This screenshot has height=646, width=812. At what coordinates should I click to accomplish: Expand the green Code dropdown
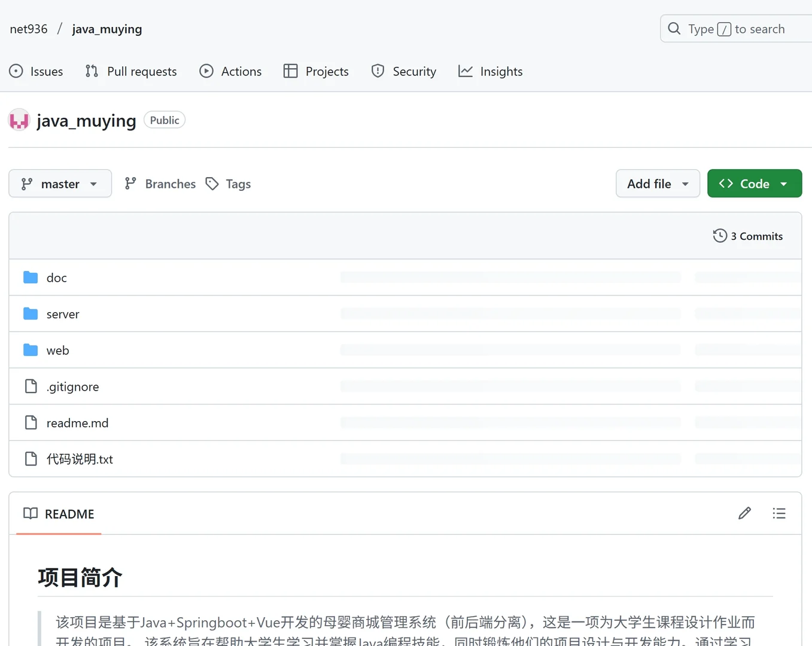[754, 184]
